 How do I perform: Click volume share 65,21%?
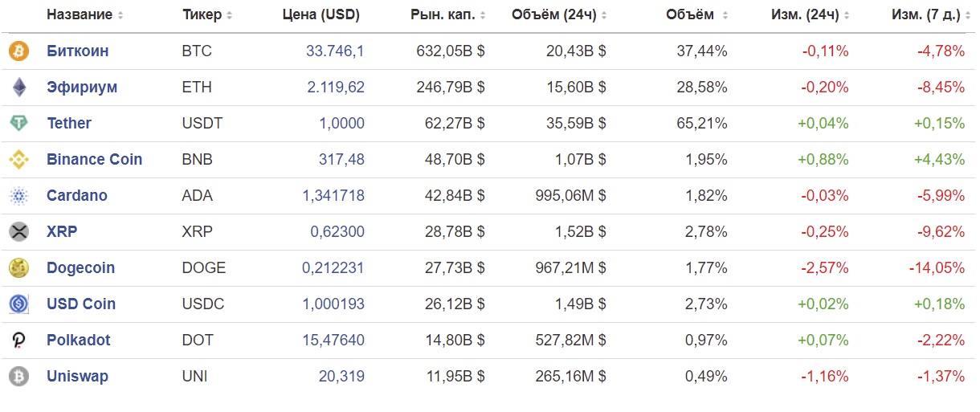(702, 124)
